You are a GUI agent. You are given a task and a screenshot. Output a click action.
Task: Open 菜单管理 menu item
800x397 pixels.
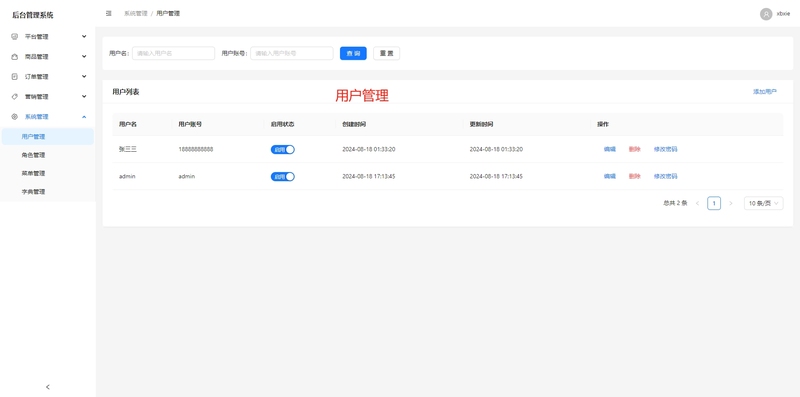point(48,173)
